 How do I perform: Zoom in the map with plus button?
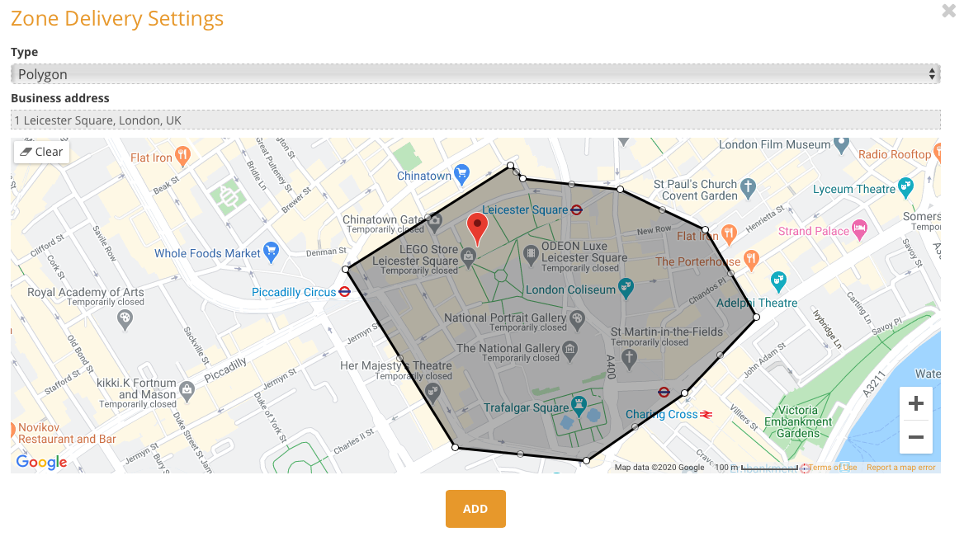(915, 403)
